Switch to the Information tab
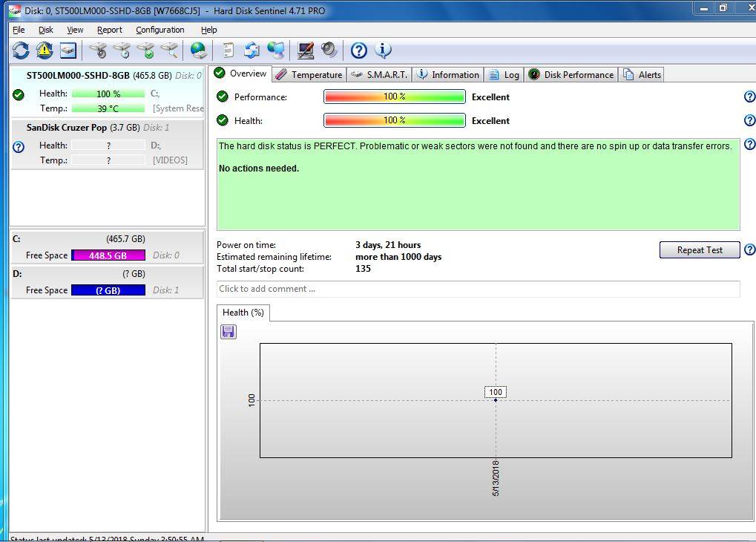The width and height of the screenshot is (756, 542). click(x=448, y=75)
